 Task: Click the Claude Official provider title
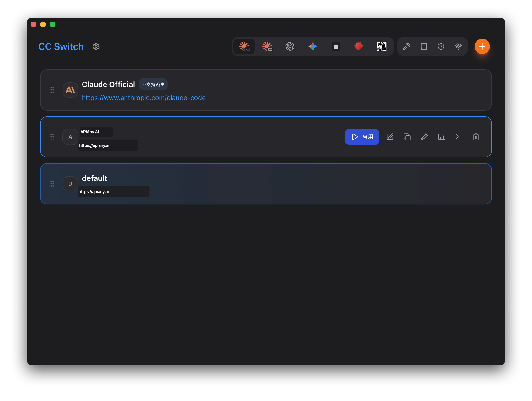click(x=108, y=84)
